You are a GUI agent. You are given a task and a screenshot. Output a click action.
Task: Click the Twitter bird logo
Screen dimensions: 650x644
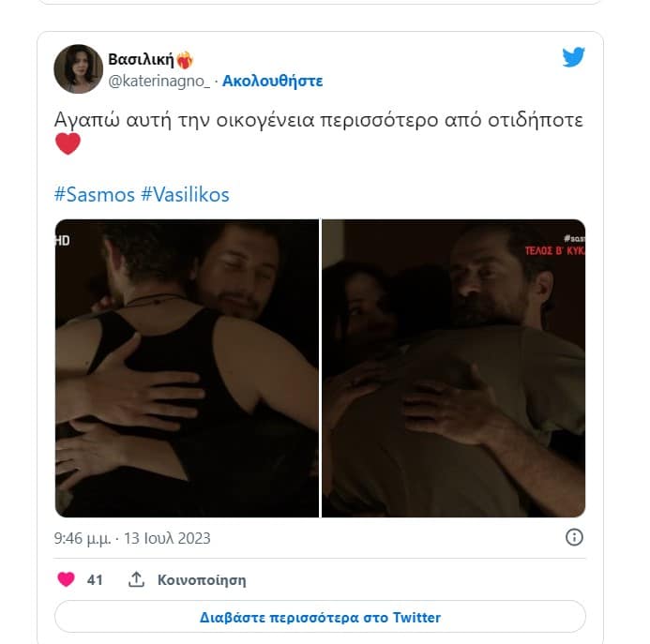[573, 57]
